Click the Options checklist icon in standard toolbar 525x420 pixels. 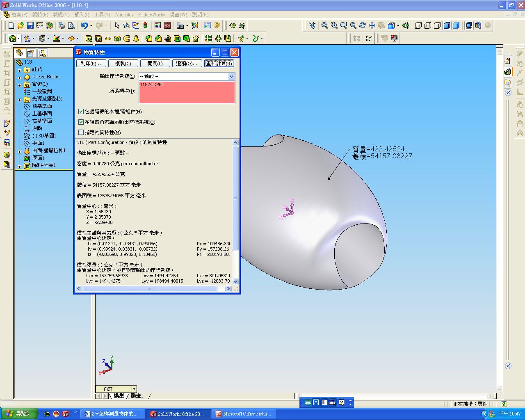[x=208, y=25]
